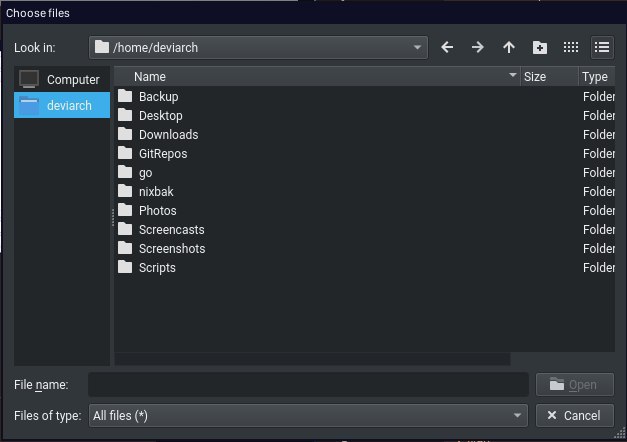Click the Open button
Viewport: 627px width, 442px height.
point(575,385)
